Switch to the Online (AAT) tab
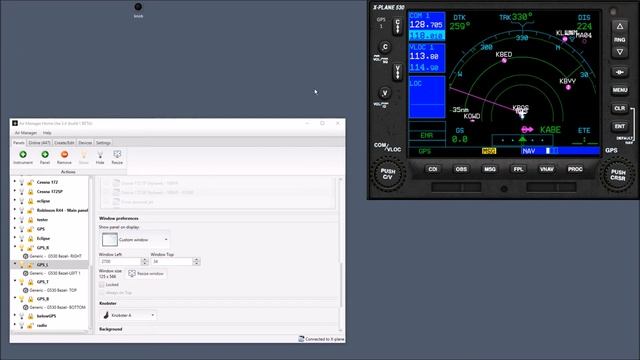640x360 pixels. [40, 143]
